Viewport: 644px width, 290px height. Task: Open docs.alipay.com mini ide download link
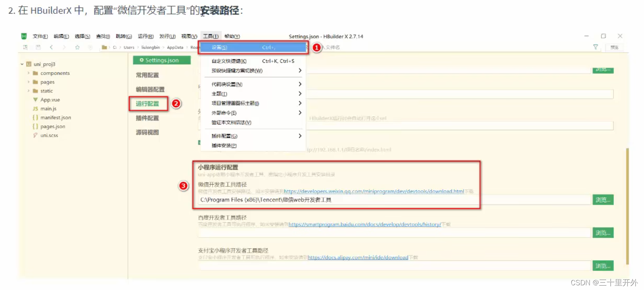click(x=358, y=257)
